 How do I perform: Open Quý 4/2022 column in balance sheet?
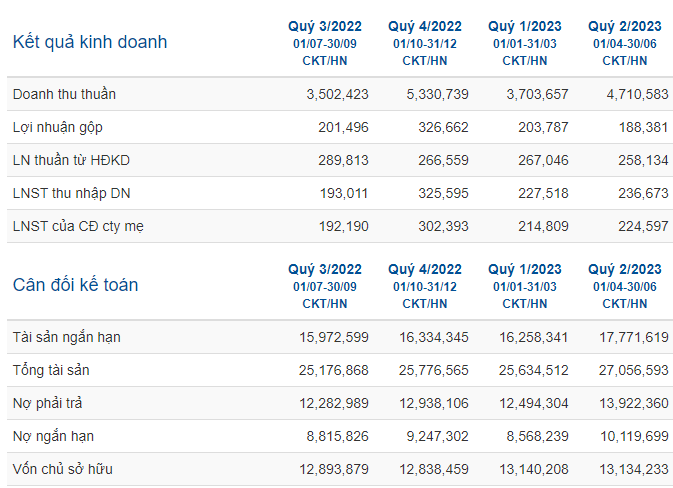click(425, 270)
